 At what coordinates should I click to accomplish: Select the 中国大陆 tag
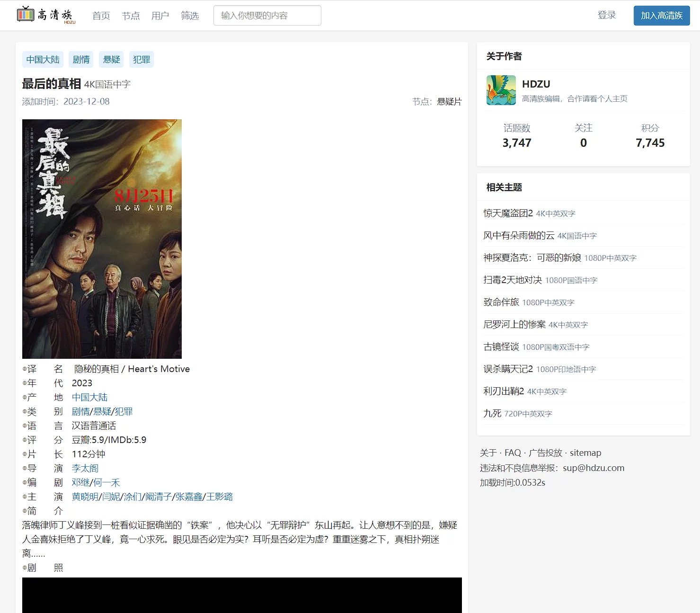pos(43,60)
